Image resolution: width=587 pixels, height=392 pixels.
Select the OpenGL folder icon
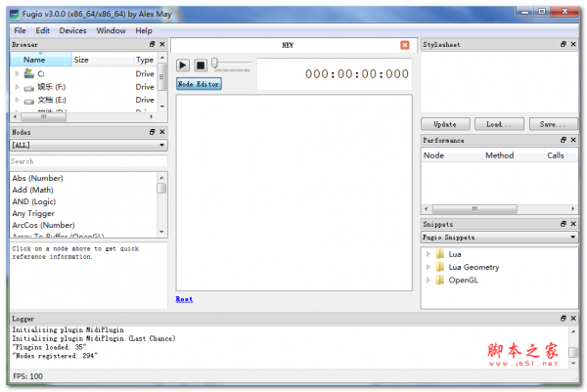tap(440, 280)
